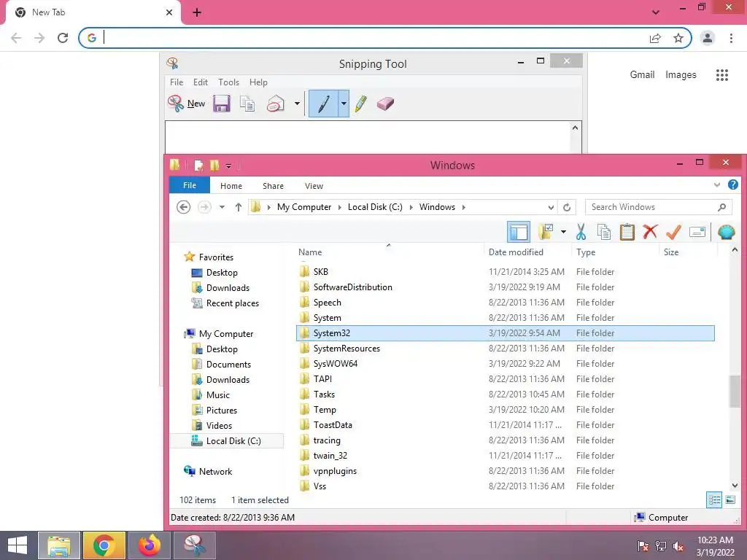747x560 pixels.
Task: Switch to the View ribbon tab
Action: [x=314, y=186]
